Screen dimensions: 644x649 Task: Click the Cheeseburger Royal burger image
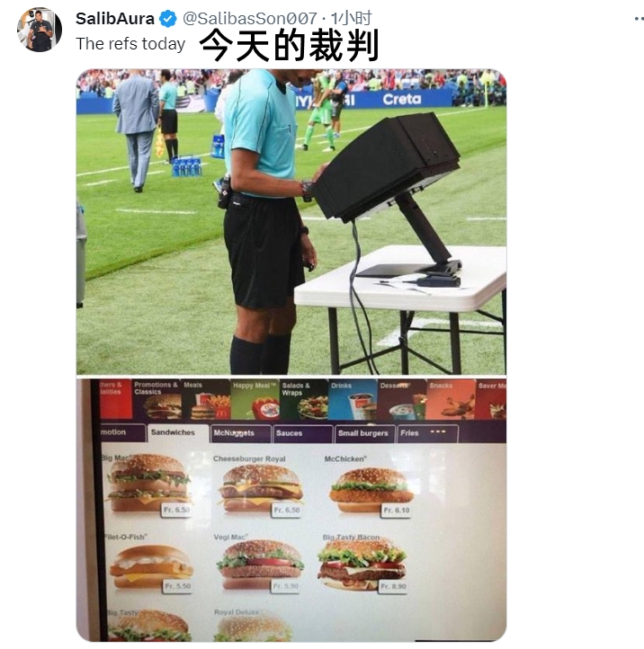tap(261, 487)
